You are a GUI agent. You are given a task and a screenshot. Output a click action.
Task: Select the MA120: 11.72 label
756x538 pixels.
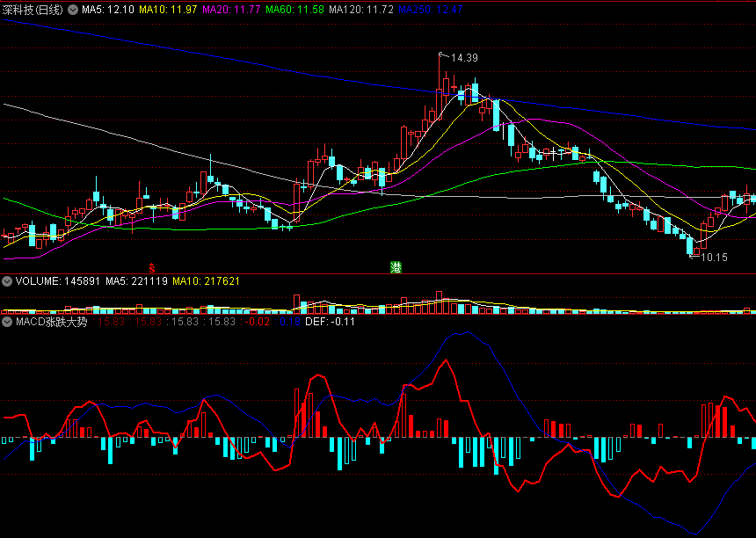pos(361,10)
